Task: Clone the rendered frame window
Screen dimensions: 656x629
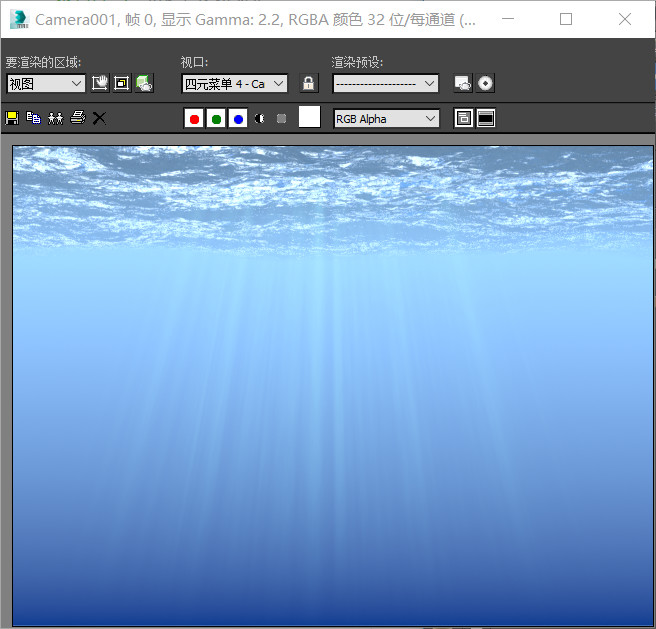Action: point(55,118)
